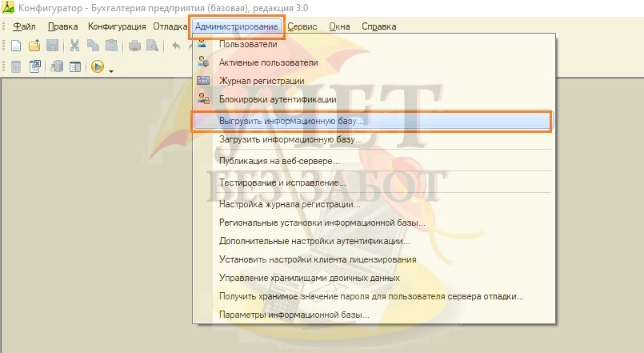This screenshot has height=353, width=644.
Task: Click the Cut scissors toolbar icon
Action: tap(74, 46)
